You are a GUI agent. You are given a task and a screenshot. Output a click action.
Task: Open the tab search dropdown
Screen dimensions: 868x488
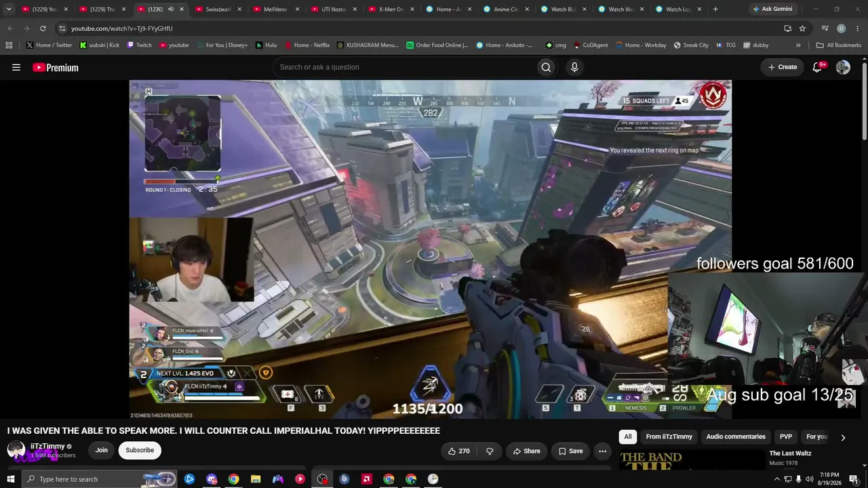tap(9, 9)
